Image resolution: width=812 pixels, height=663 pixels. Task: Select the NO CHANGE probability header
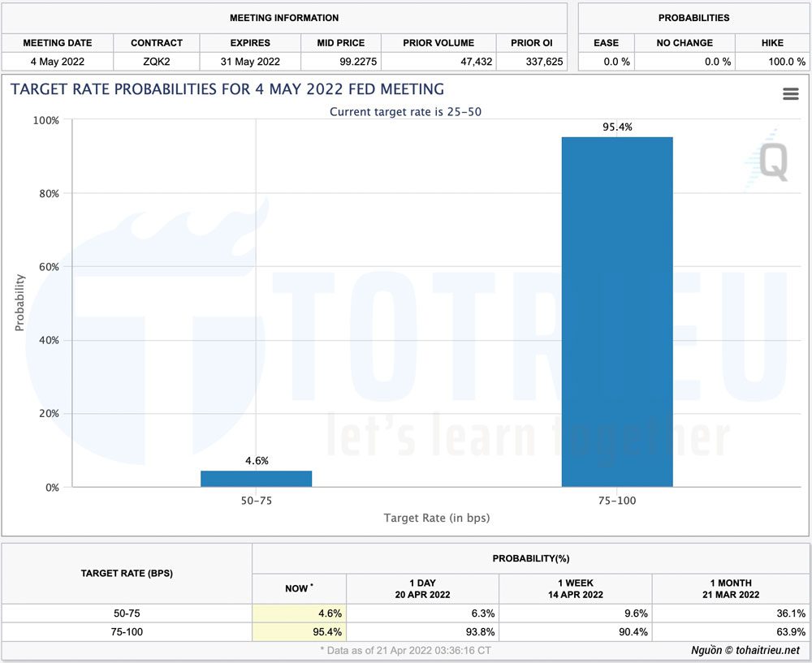pyautogui.click(x=685, y=43)
